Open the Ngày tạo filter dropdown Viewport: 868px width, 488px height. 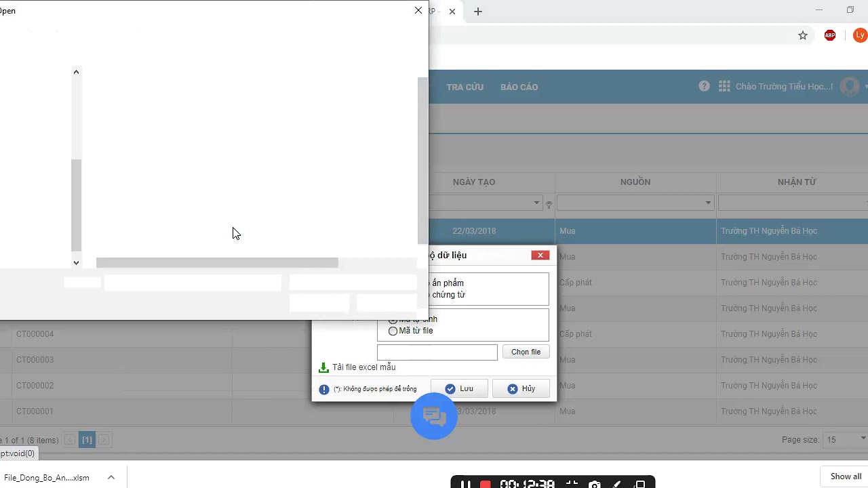point(536,203)
